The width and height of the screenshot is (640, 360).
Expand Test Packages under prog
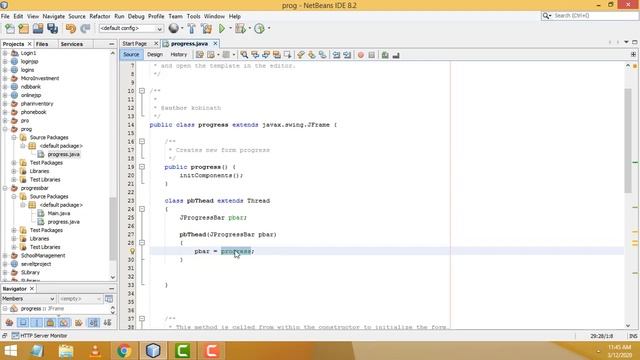point(14,163)
